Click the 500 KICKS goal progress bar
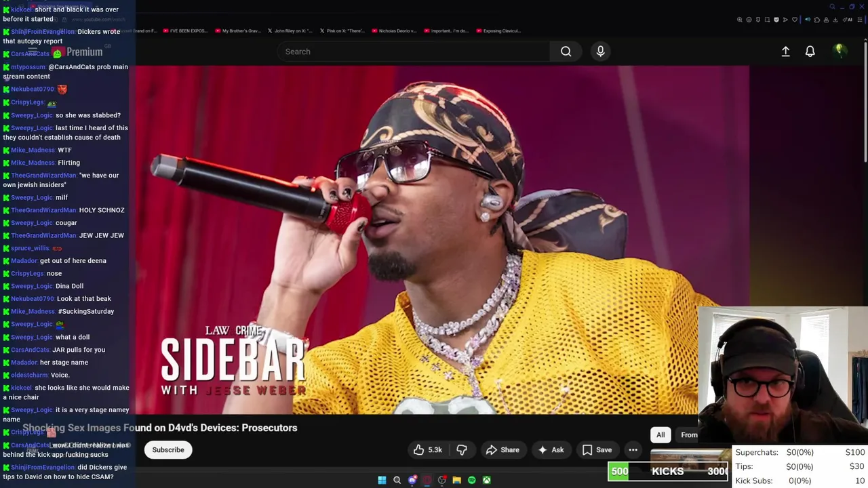Viewport: 868px width, 488px height. (668, 472)
